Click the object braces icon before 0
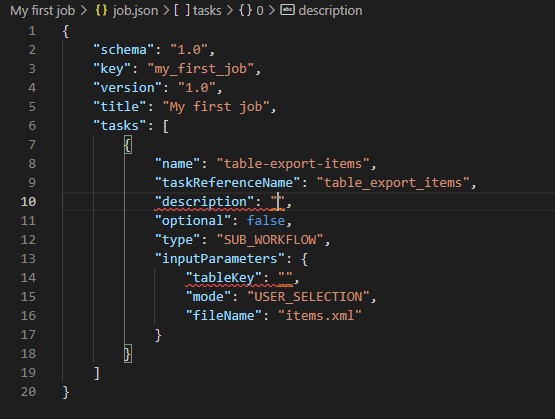Image resolution: width=555 pixels, height=419 pixels. 245,10
